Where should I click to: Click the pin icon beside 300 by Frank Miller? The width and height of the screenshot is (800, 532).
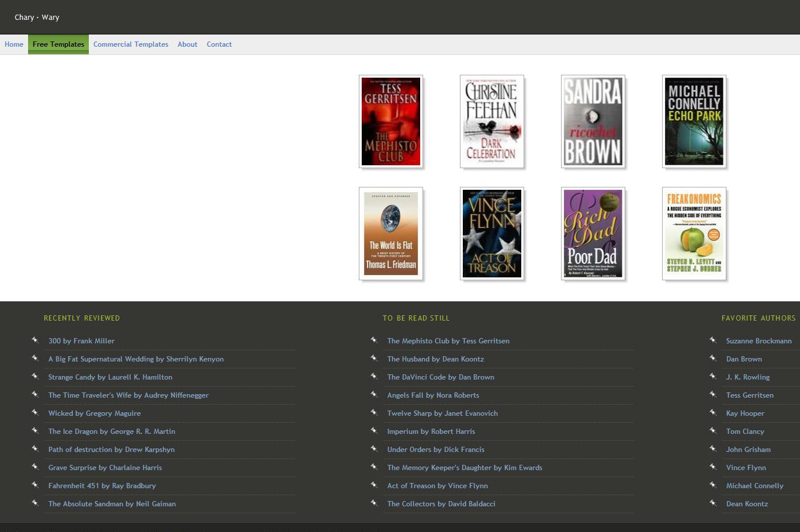tap(35, 340)
